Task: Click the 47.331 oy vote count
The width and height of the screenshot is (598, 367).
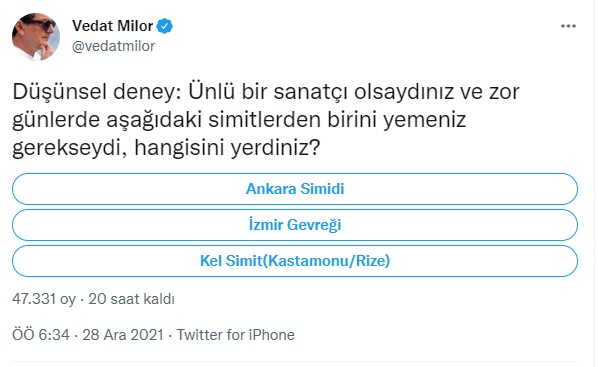Action: [x=44, y=299]
